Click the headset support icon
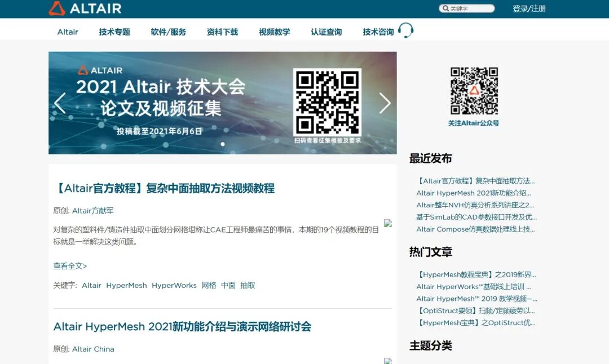Screen dimensions: 609x364 pos(406,30)
